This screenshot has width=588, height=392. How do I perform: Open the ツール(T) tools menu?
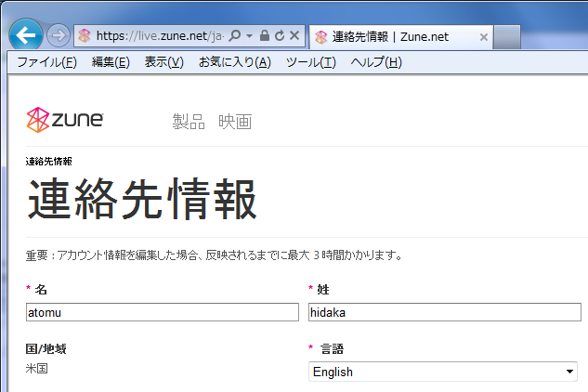[x=310, y=62]
